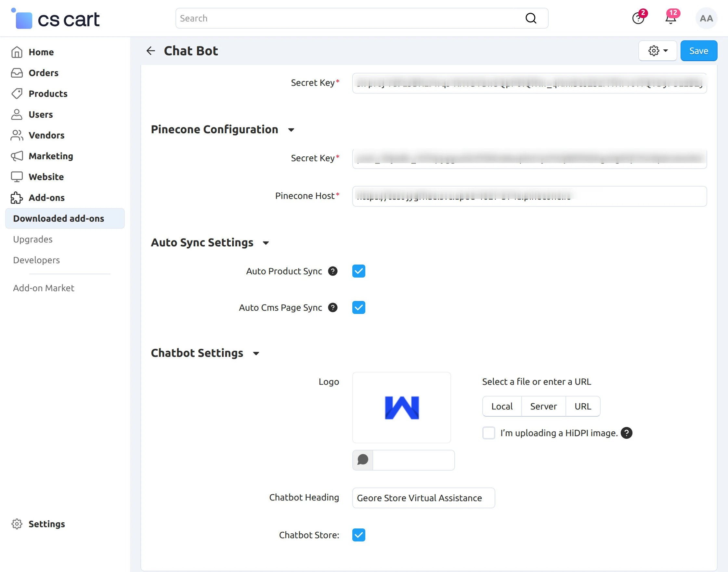Screen dimensions: 728x572
Task: Open the Products menu in the sidebar
Action: pos(48,93)
